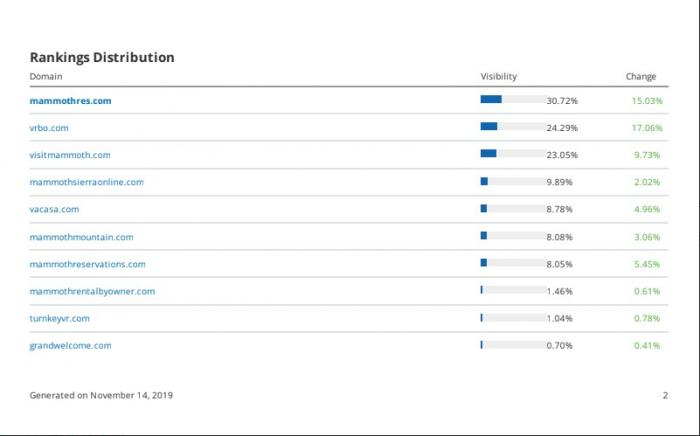The height and width of the screenshot is (436, 700).
Task: Open the mammothmountain.com domain link
Action: 81,237
